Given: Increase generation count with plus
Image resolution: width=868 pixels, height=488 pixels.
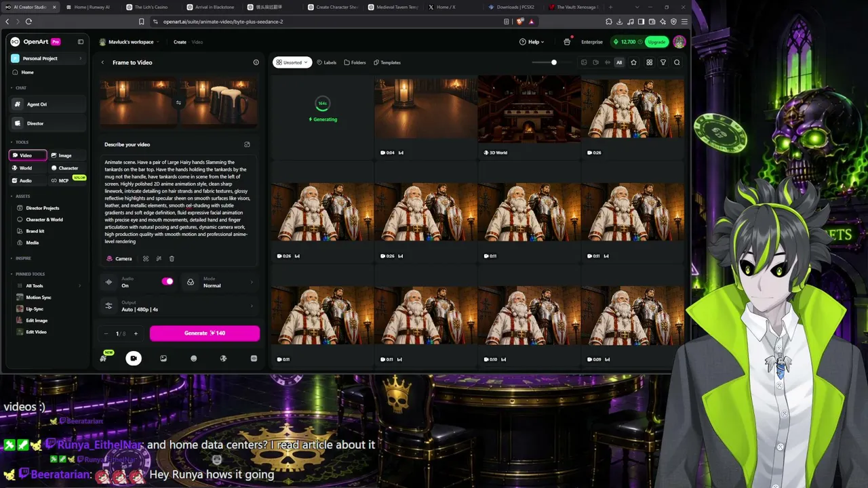Looking at the screenshot, I should 136,333.
